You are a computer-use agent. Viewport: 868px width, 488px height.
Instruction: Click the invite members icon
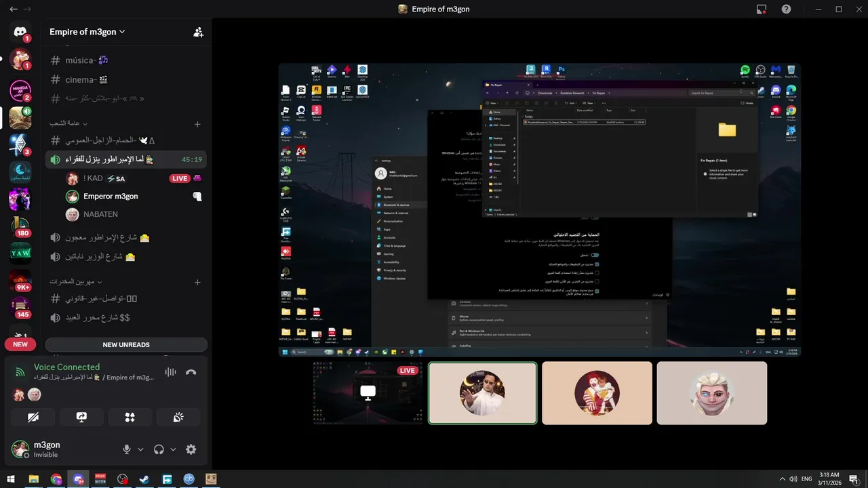198,32
